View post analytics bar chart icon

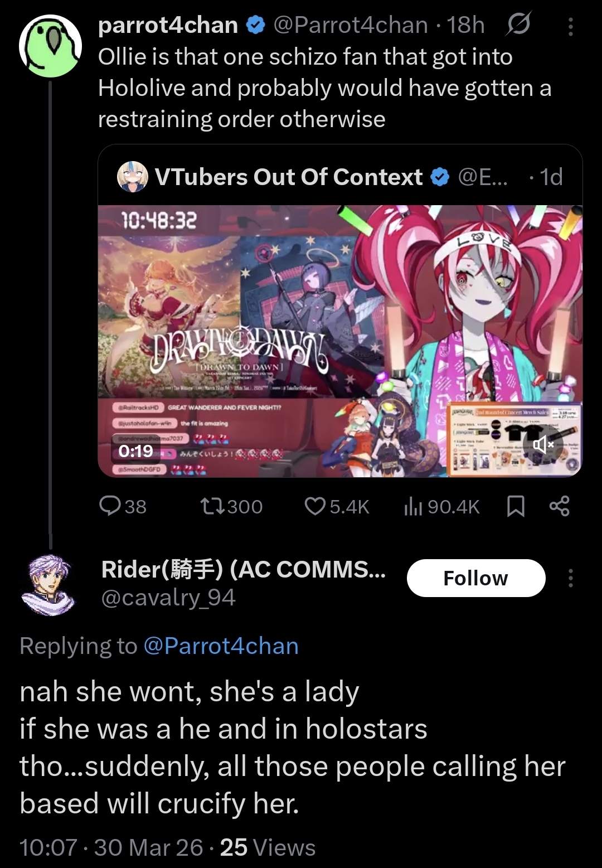(413, 506)
